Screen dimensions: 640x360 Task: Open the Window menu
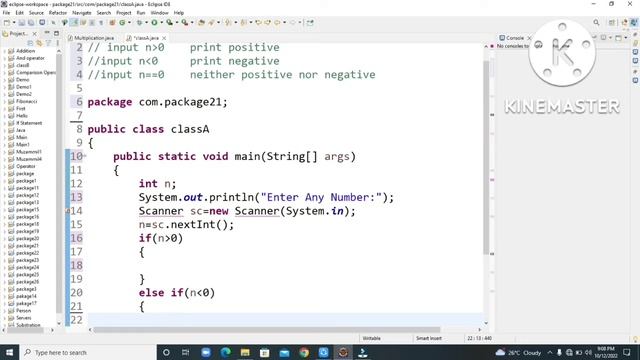click(x=159, y=13)
